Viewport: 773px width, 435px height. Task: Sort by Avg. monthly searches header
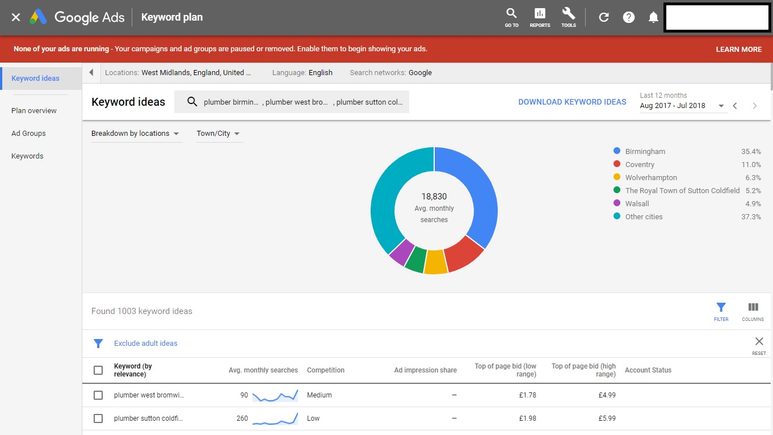coord(263,370)
